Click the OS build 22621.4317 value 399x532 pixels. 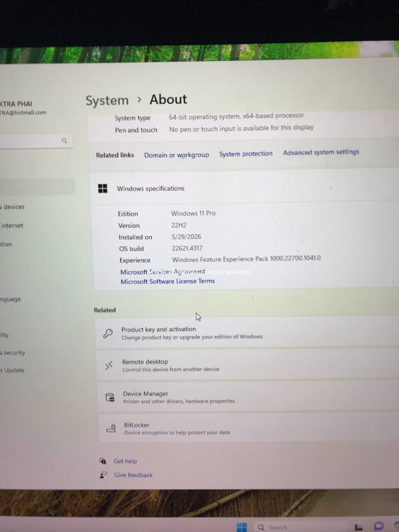pyautogui.click(x=187, y=248)
